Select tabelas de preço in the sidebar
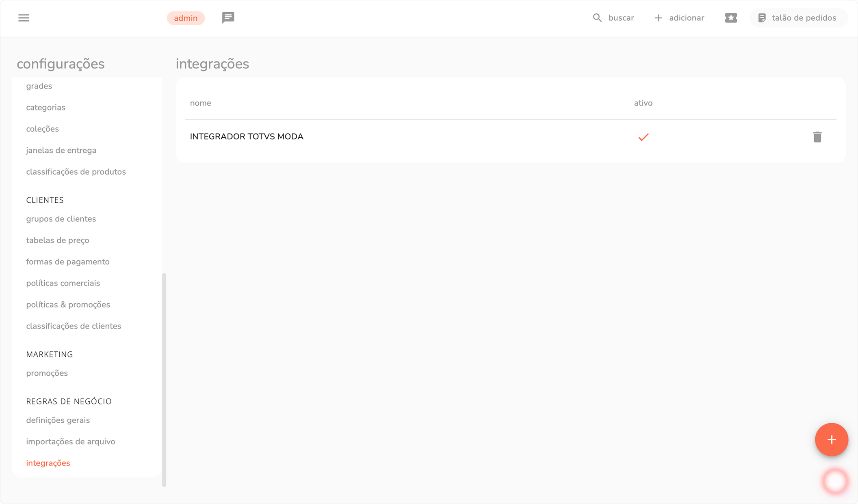 58,240
